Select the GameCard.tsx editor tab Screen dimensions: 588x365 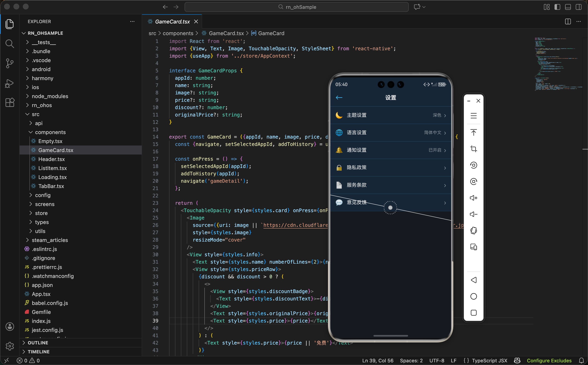click(172, 21)
